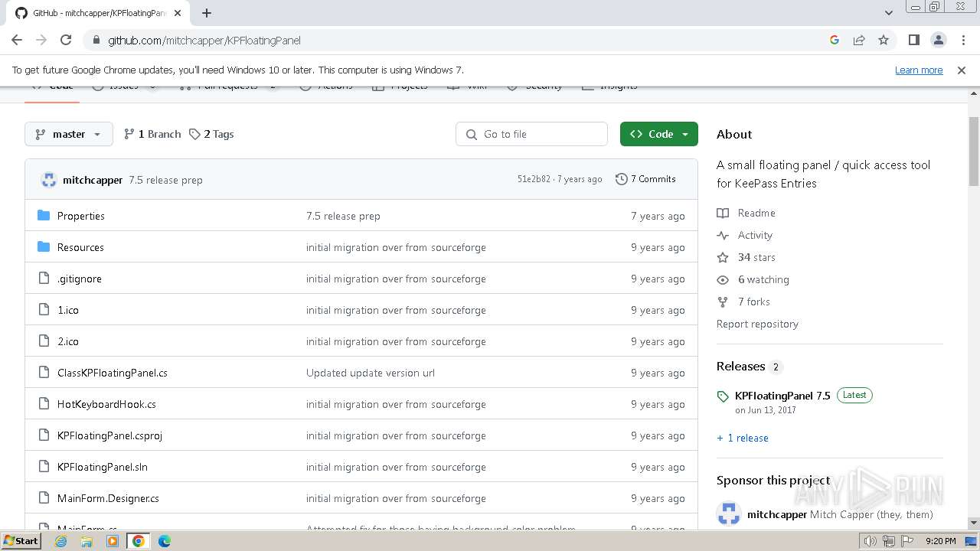980x551 pixels.
Task: View 7 Commits history
Action: coord(645,179)
